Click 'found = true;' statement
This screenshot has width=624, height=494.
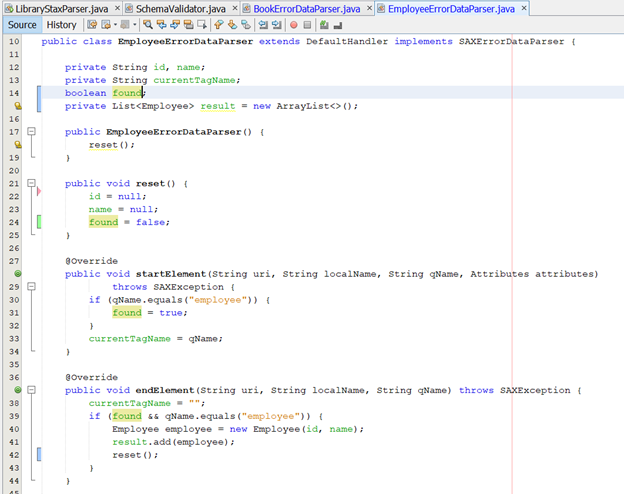point(150,312)
